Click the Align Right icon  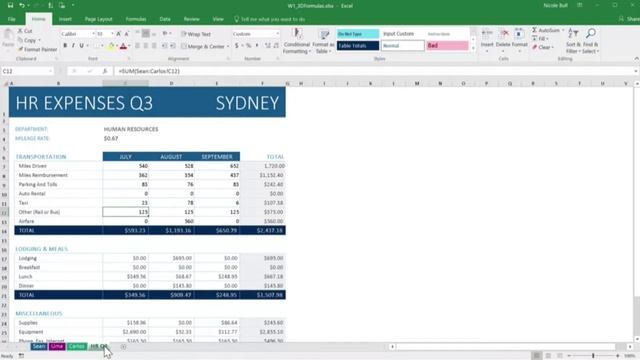click(154, 46)
